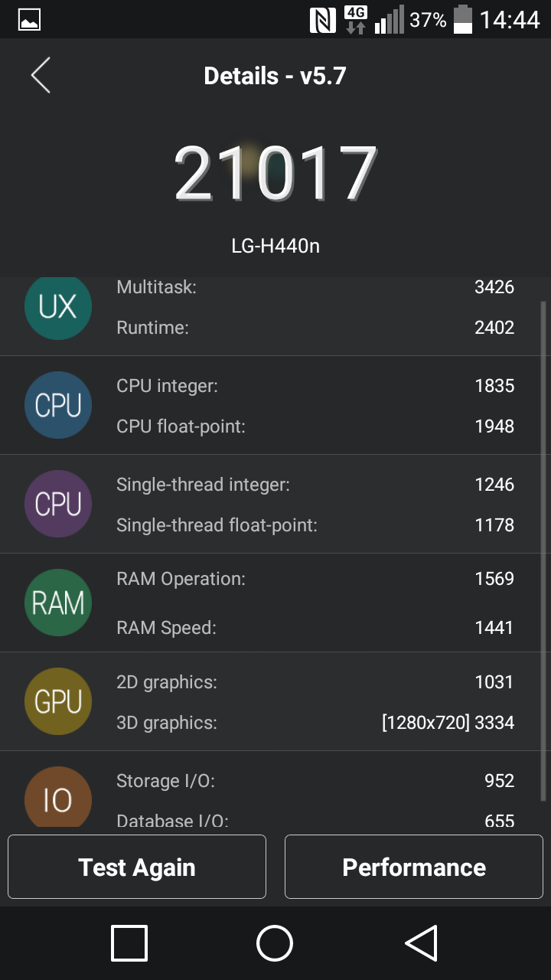
Task: Tap the brown IO category icon
Action: tap(58, 797)
